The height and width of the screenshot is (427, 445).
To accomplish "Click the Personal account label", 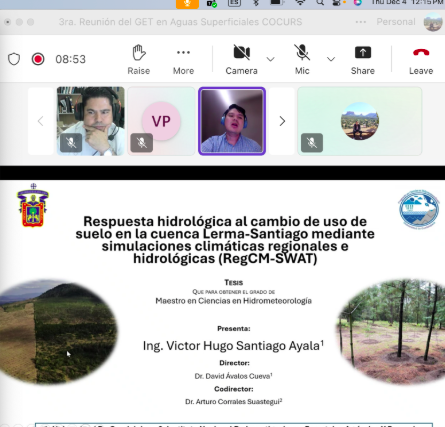I will (x=396, y=22).
